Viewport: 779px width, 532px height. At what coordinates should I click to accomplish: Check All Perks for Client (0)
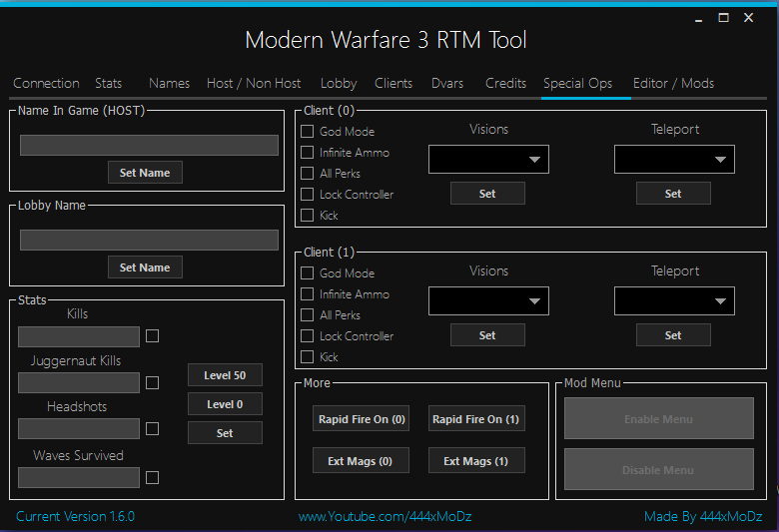click(x=307, y=173)
